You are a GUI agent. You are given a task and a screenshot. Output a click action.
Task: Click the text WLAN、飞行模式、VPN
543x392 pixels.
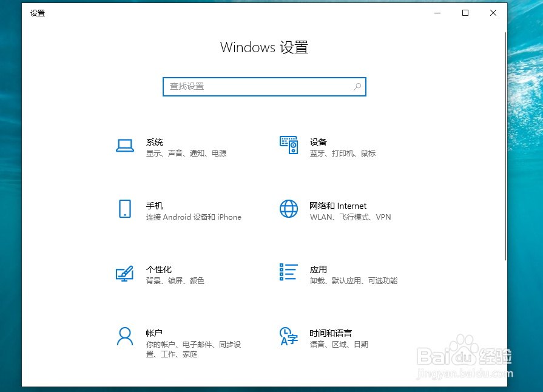351,217
